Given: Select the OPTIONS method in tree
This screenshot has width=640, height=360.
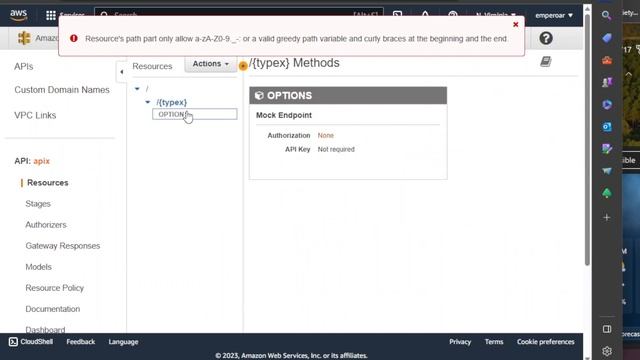Looking at the screenshot, I should [195, 114].
